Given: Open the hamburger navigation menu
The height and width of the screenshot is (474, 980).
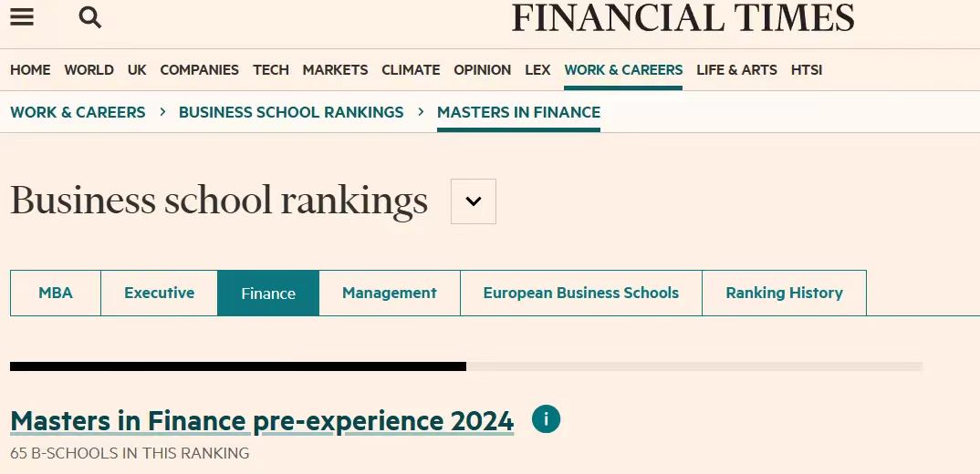Looking at the screenshot, I should coord(22,17).
